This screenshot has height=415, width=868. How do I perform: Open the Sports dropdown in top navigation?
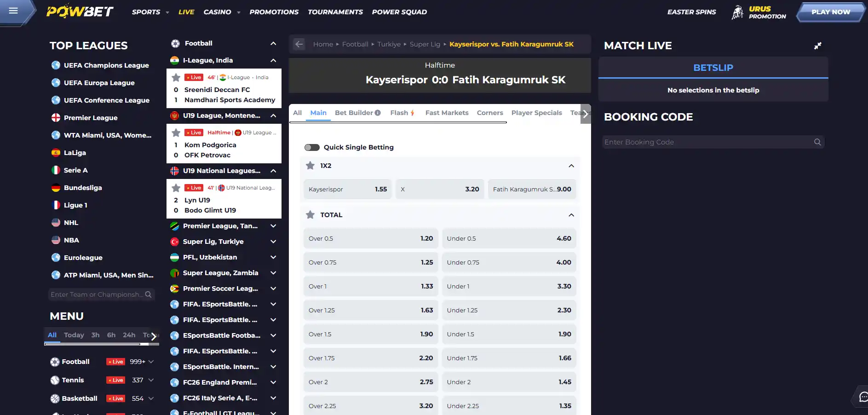click(150, 12)
